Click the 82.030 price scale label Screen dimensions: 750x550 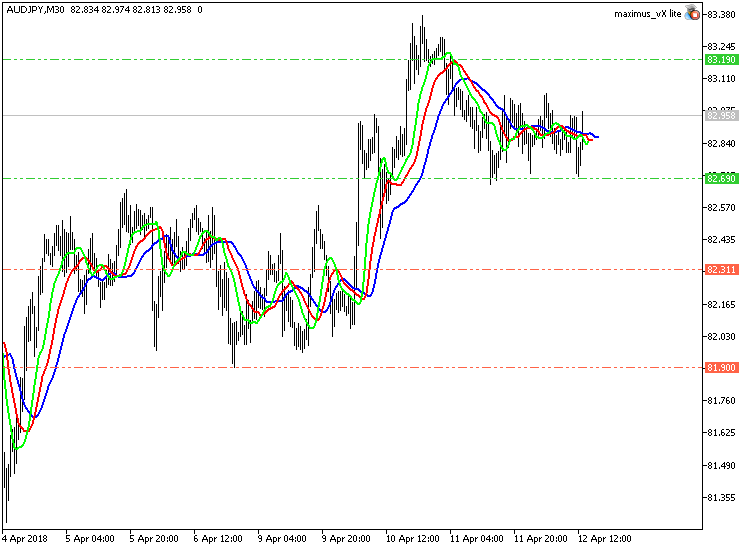[721, 337]
